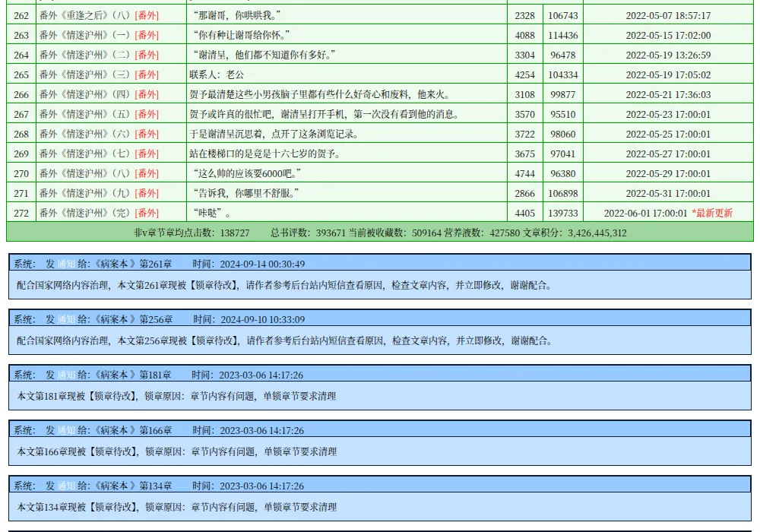760x532 pixels.
Task: Click chapter number 262 in first column
Action: coord(21,15)
